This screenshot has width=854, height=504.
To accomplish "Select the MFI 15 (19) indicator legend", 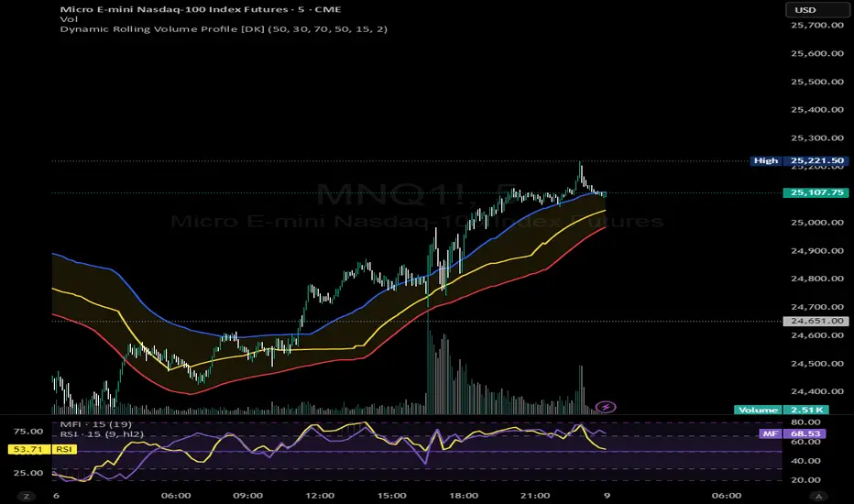I will 96,424.
